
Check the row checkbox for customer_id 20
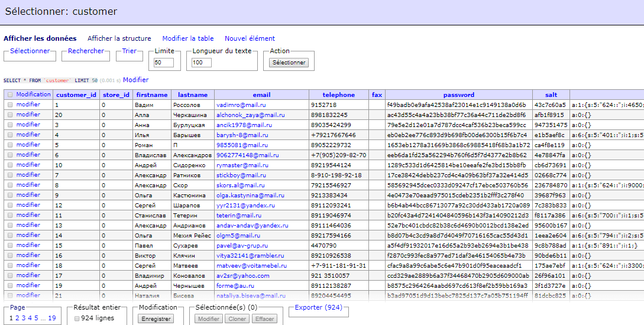(10, 115)
